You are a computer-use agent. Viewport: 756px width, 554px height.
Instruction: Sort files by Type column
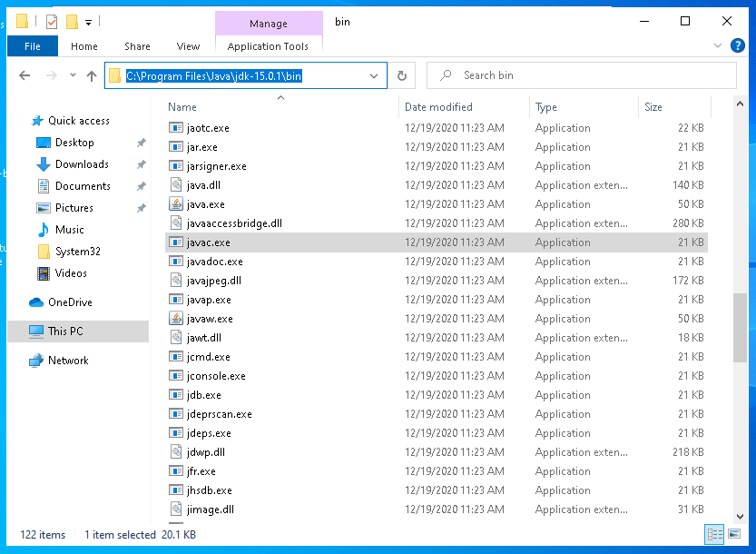pyautogui.click(x=545, y=107)
